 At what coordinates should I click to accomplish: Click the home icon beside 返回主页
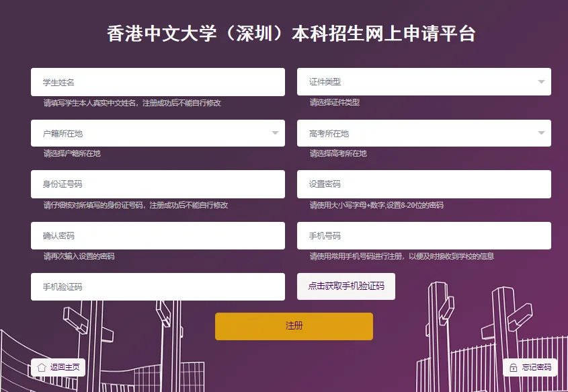pos(42,367)
